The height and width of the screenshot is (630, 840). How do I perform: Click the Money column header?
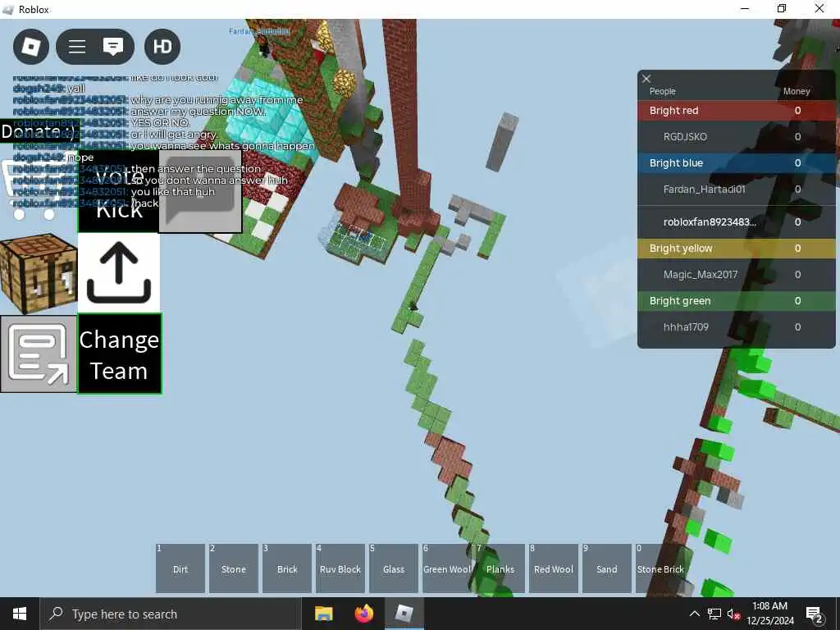click(796, 91)
